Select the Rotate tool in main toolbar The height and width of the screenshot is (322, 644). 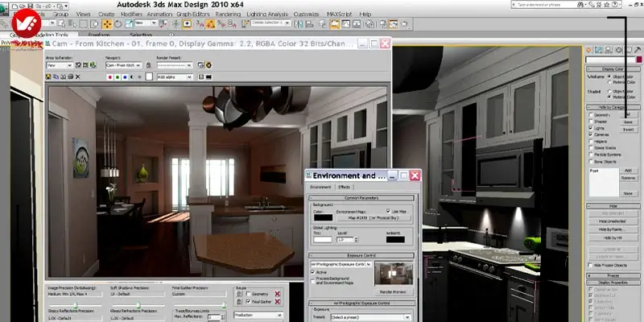pyautogui.click(x=118, y=23)
